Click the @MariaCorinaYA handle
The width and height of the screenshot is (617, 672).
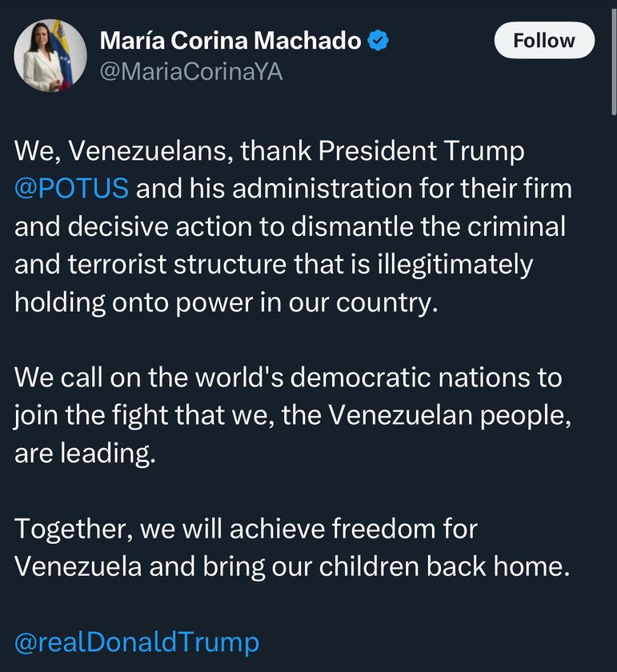coord(191,71)
